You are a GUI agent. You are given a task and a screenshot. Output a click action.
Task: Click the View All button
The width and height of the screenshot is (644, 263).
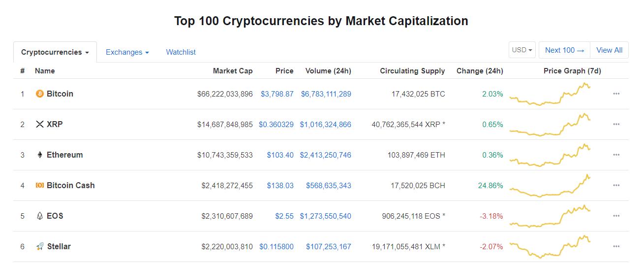[609, 50]
